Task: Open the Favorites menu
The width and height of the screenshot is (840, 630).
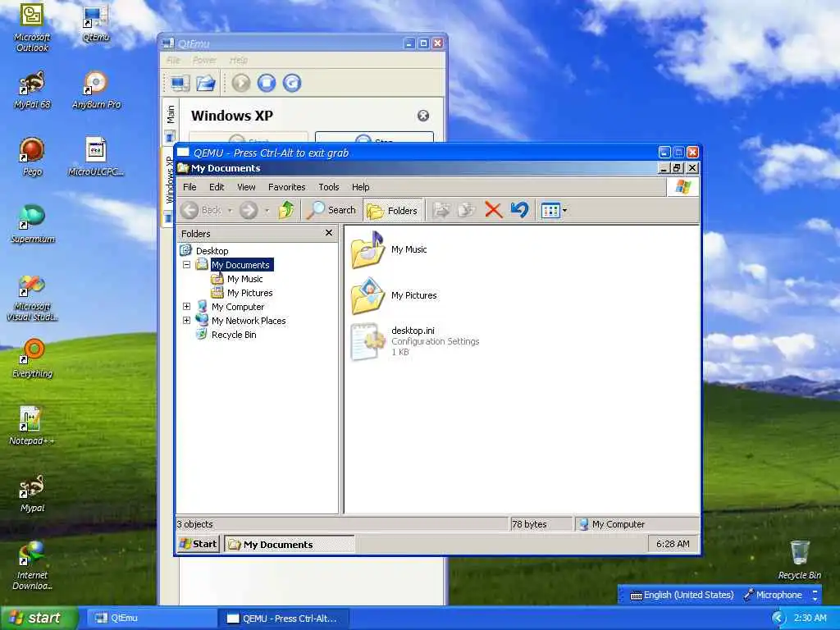Action: [x=286, y=187]
